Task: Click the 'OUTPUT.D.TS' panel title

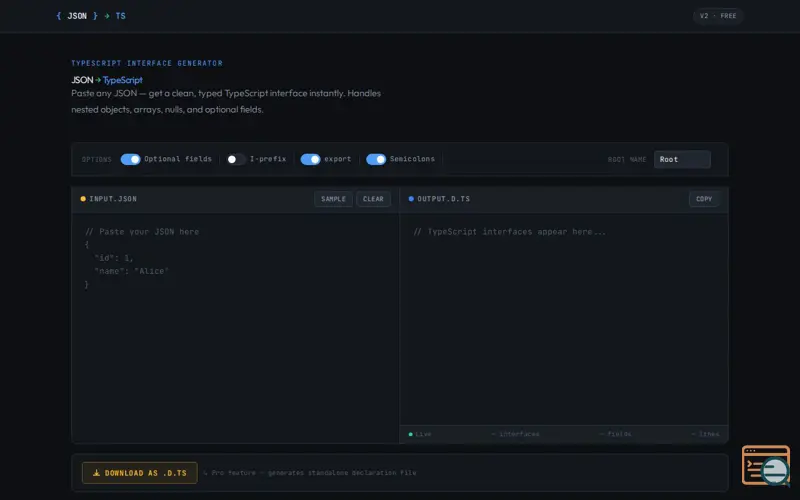Action: (443, 199)
